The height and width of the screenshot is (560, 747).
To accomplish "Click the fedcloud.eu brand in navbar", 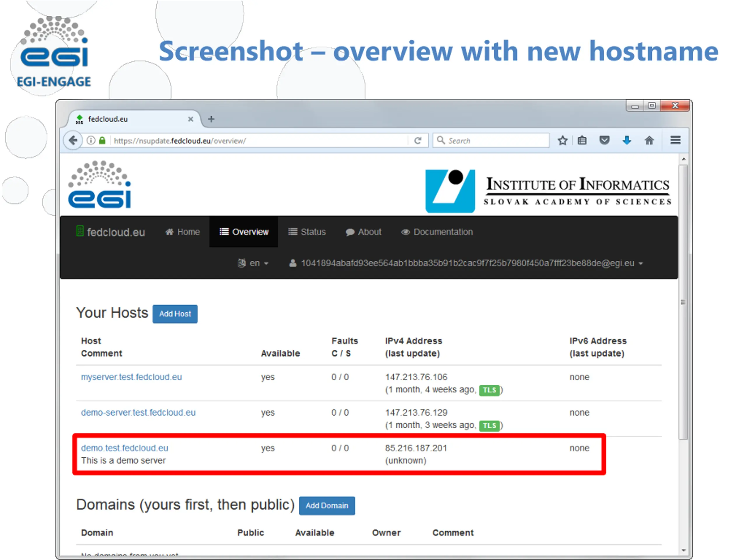I will point(111,232).
